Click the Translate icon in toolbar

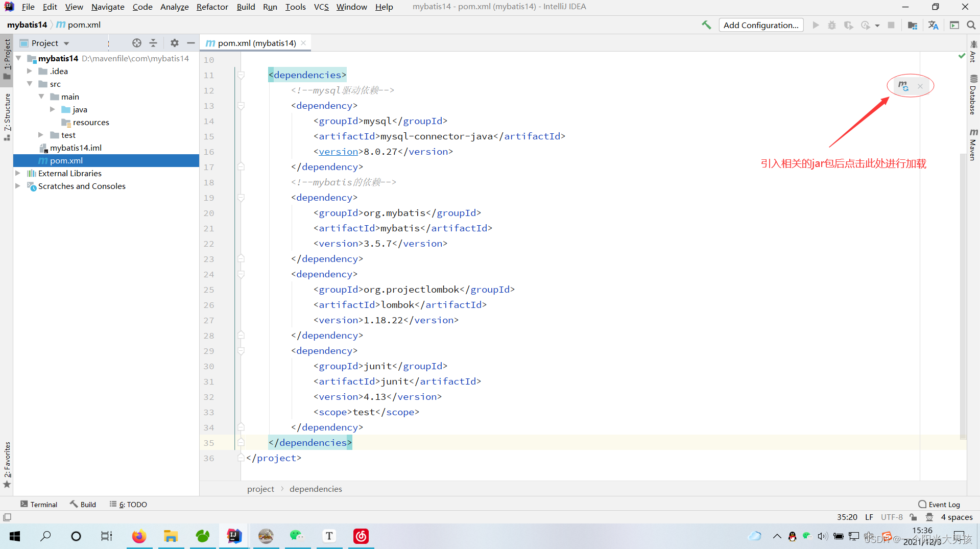pos(933,25)
